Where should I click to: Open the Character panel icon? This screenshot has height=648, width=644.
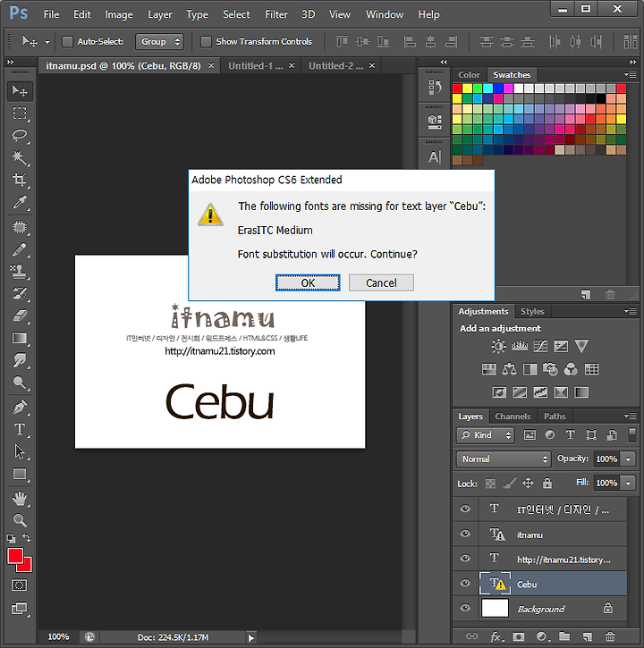[x=435, y=157]
